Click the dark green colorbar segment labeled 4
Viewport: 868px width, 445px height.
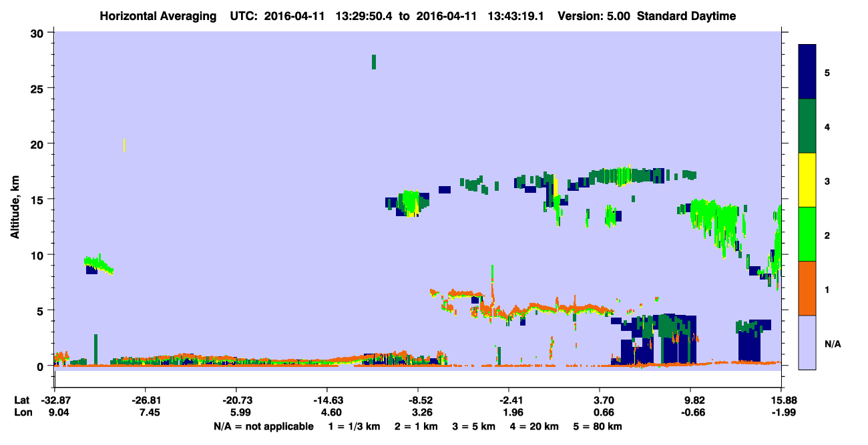click(807, 126)
